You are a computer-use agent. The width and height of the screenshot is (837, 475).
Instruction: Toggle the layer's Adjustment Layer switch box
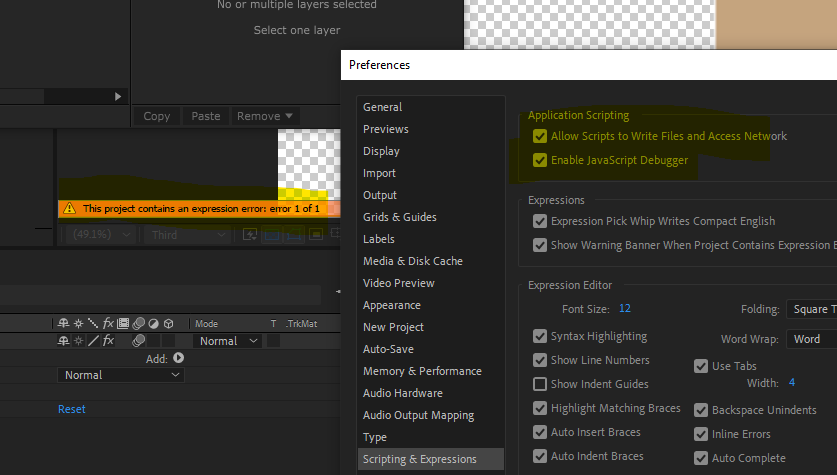(153, 341)
